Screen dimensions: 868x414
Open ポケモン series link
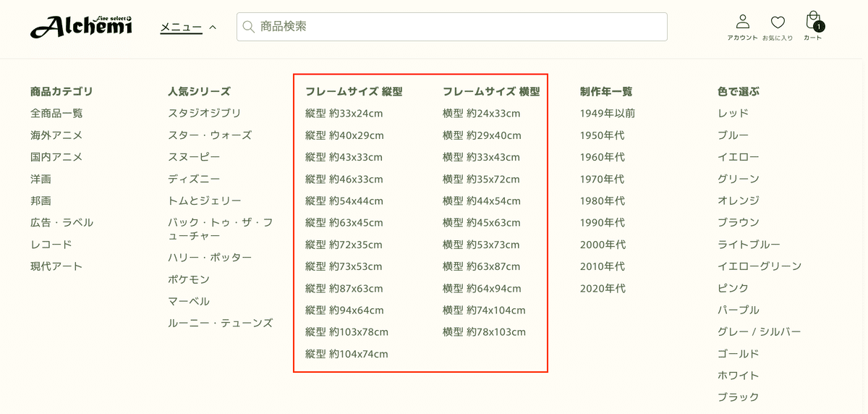189,279
